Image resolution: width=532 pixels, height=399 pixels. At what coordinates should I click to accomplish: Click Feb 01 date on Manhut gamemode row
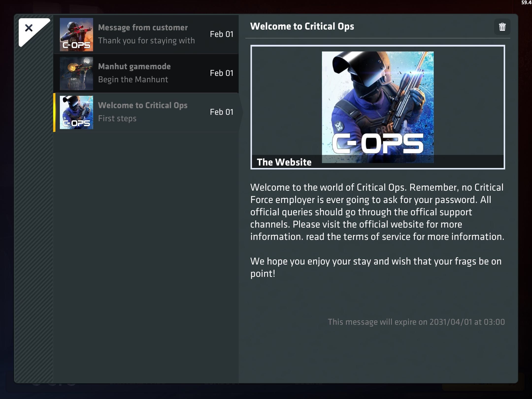click(222, 73)
